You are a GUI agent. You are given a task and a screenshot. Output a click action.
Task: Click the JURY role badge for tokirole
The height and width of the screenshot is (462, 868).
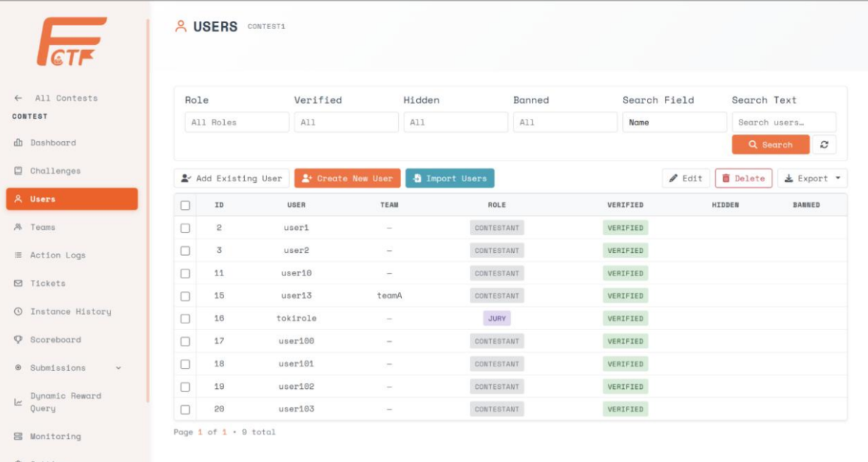[x=497, y=319]
